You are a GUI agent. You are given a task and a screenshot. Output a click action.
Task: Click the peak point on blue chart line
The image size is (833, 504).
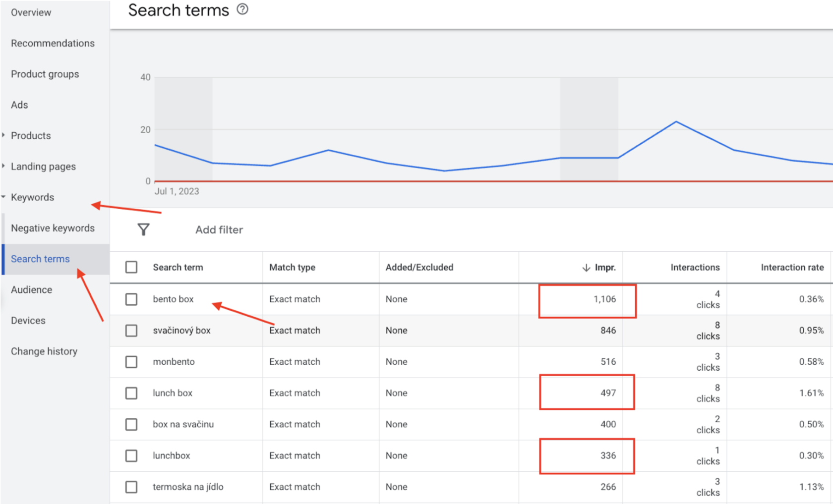tap(676, 121)
